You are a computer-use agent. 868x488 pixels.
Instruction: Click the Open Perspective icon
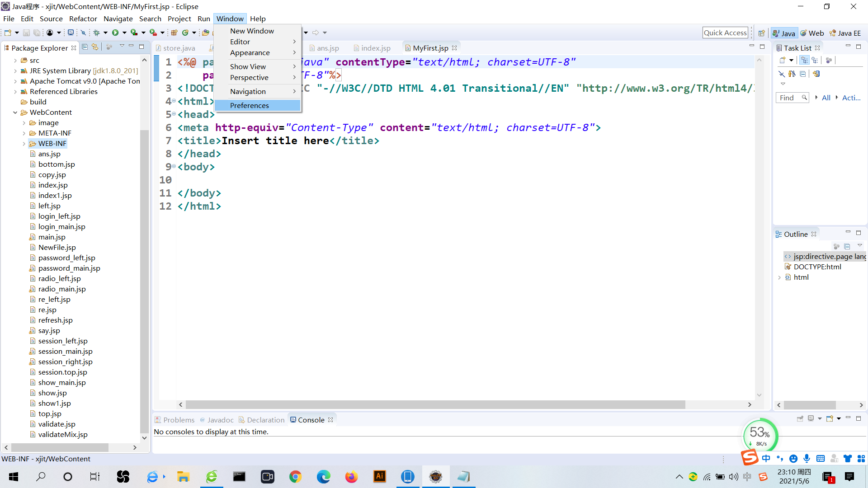761,33
